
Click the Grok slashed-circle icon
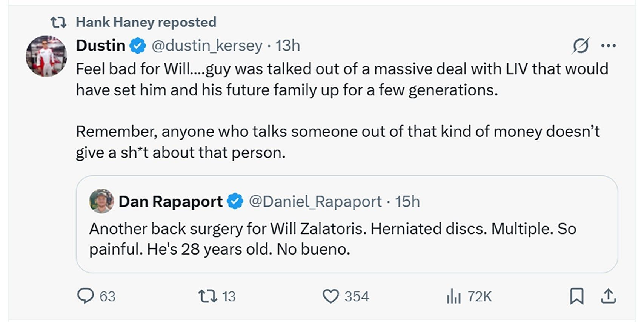580,46
